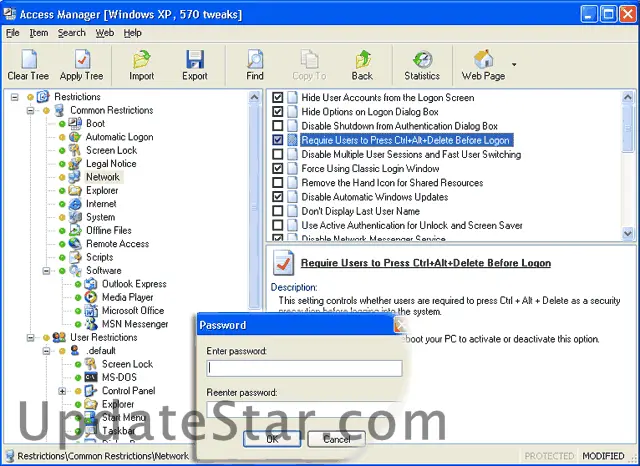The width and height of the screenshot is (640, 466).
Task: Click the Scripts tree icon
Action: tap(75, 257)
